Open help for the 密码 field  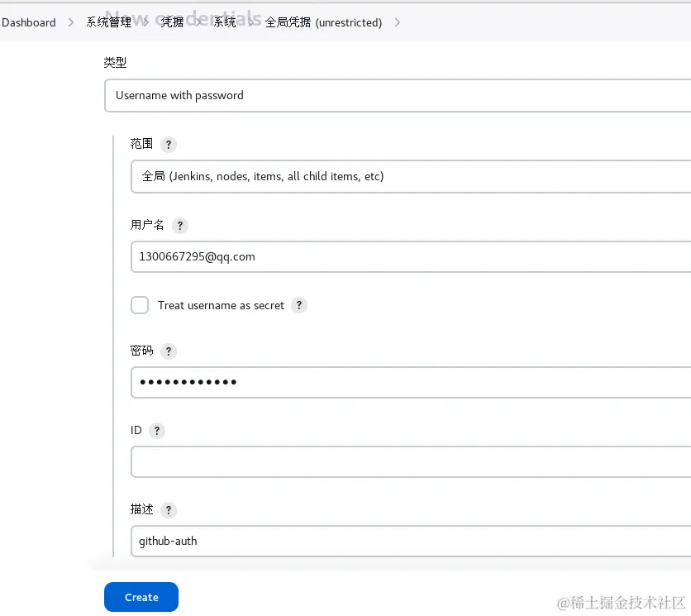[x=169, y=351]
